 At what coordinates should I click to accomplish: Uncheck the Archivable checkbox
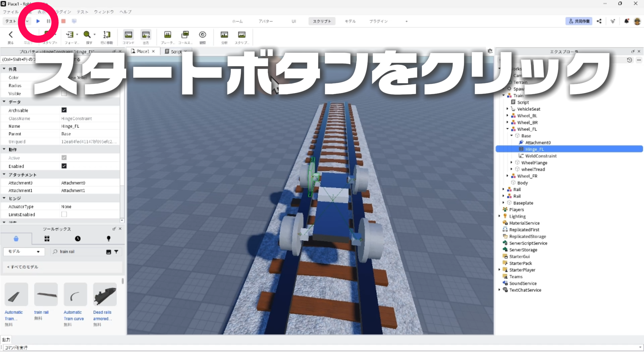(64, 110)
